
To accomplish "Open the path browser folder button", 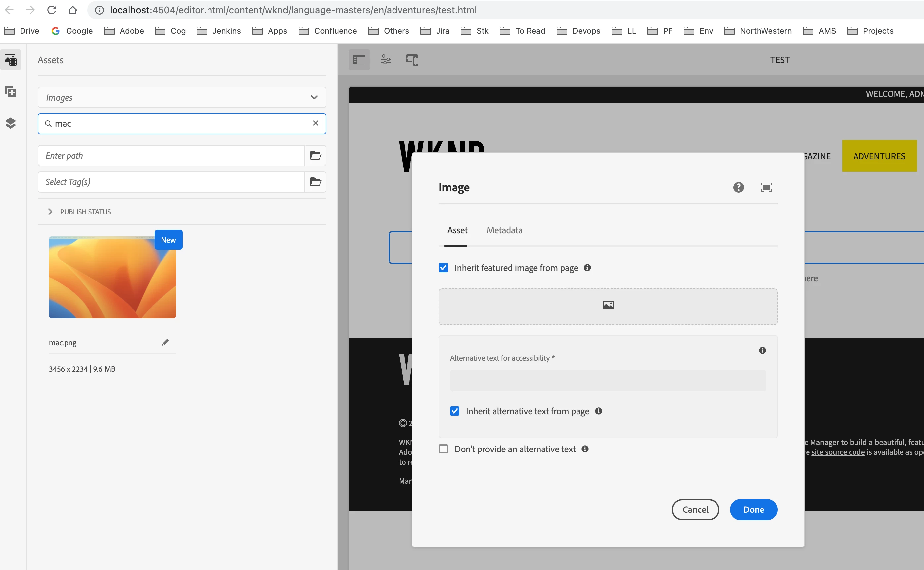I will (315, 156).
